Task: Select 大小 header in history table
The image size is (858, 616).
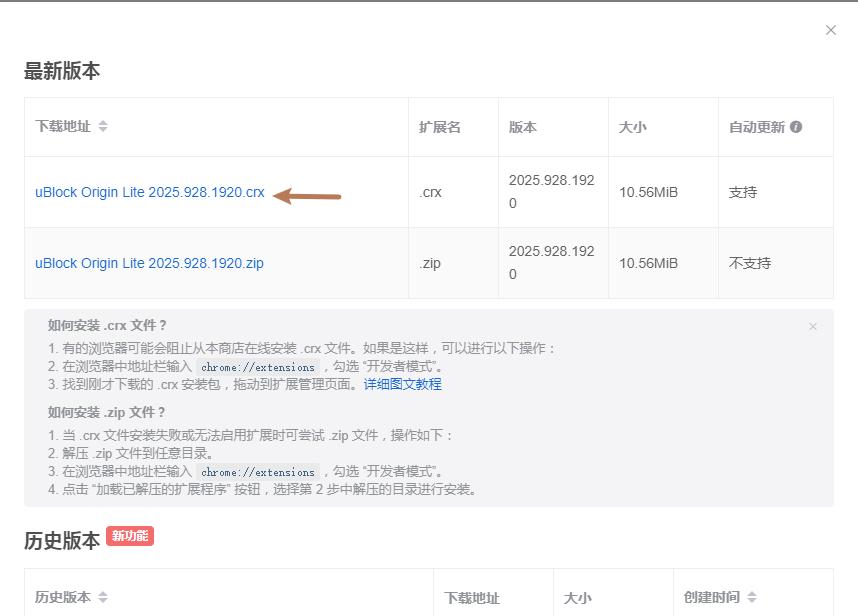Action: pos(578,598)
